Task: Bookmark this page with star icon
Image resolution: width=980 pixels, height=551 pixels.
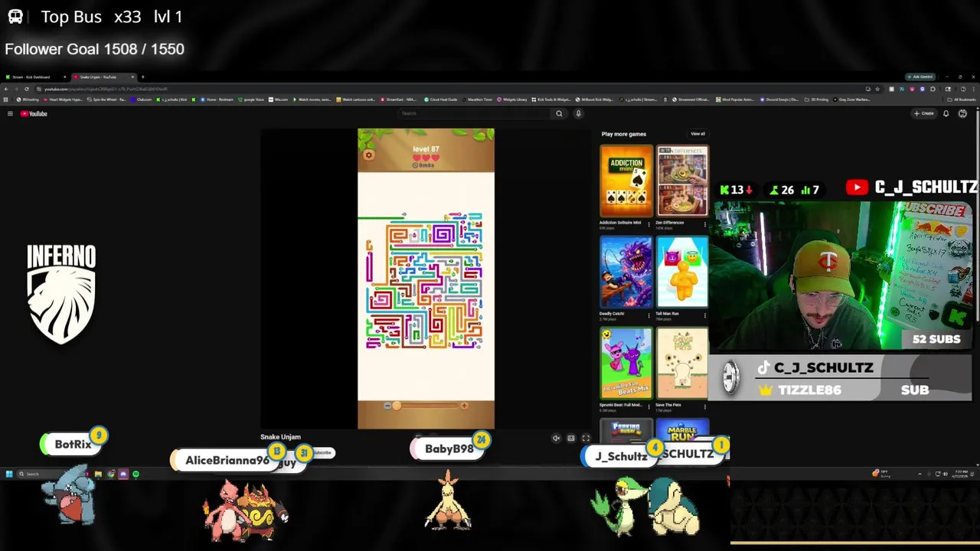Action: (877, 89)
